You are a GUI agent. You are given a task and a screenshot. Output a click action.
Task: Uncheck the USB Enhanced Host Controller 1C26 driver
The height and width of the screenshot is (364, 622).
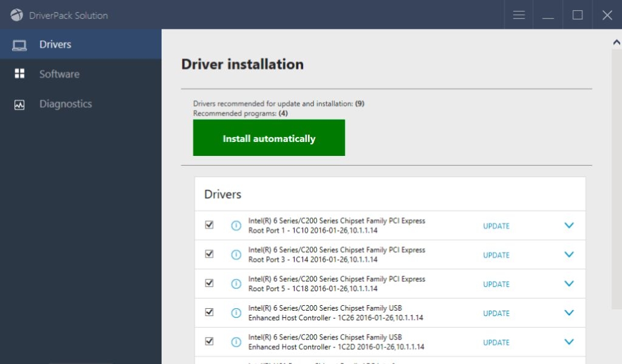click(x=210, y=312)
